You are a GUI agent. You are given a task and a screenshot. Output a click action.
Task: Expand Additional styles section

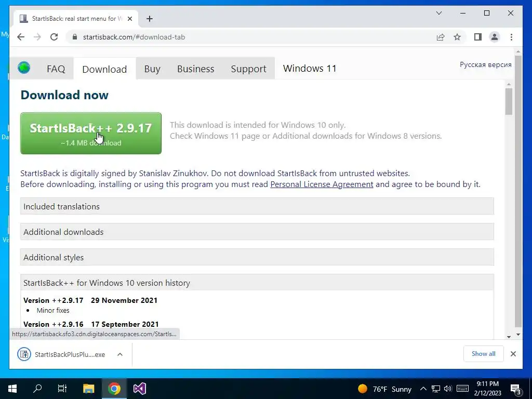coord(257,257)
